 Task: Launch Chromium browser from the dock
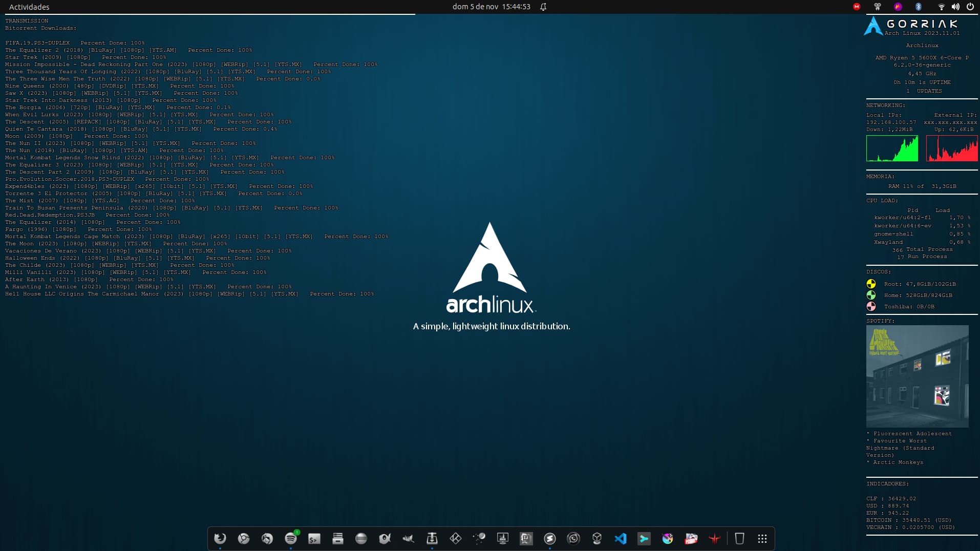coord(244,538)
